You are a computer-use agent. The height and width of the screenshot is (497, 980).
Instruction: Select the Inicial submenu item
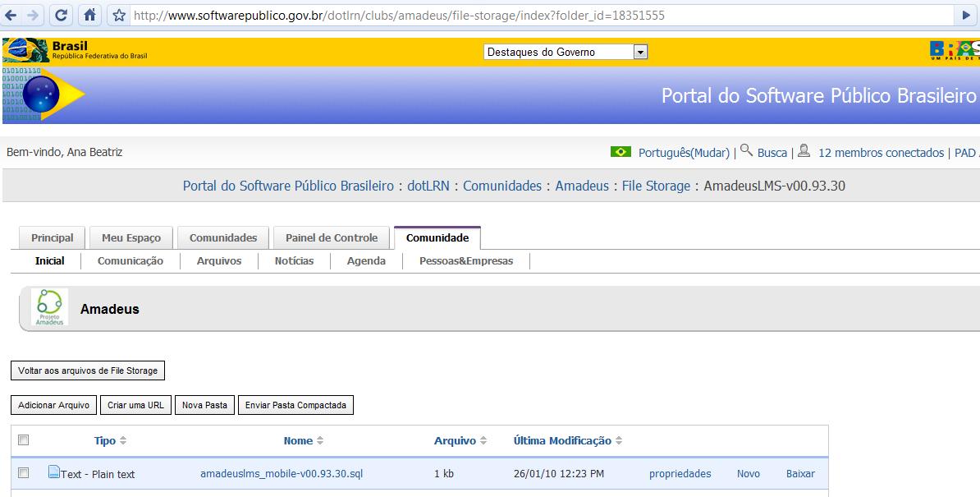[x=49, y=260]
